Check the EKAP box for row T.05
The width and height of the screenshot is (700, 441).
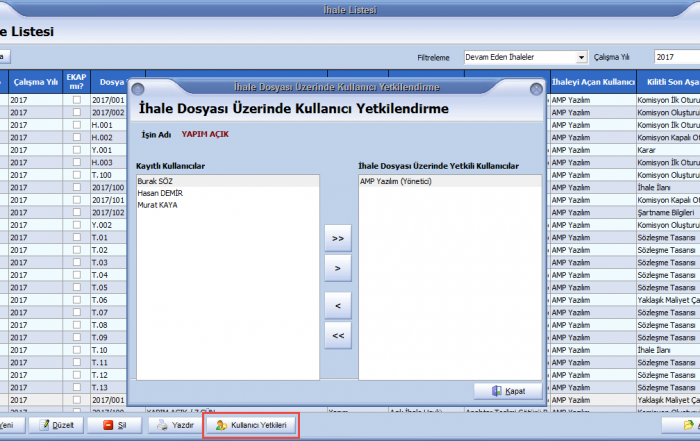click(x=76, y=287)
